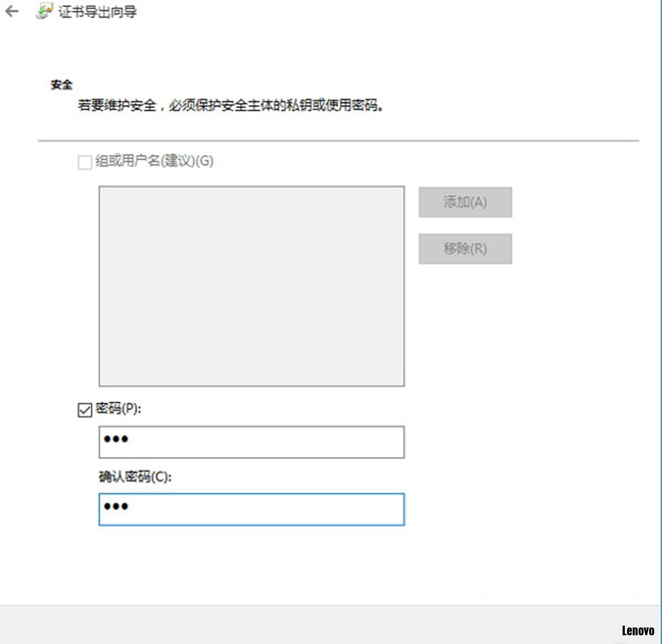The height and width of the screenshot is (644, 662).
Task: Click the back arrow in the wizard header
Action: click(x=12, y=11)
